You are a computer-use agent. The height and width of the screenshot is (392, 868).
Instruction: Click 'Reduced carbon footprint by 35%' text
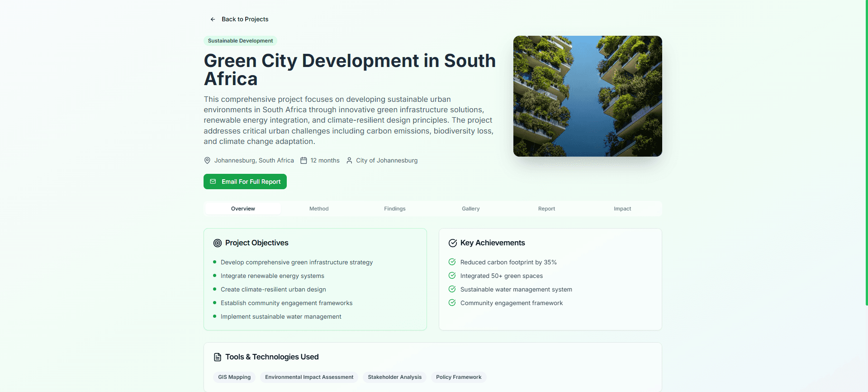pyautogui.click(x=508, y=263)
